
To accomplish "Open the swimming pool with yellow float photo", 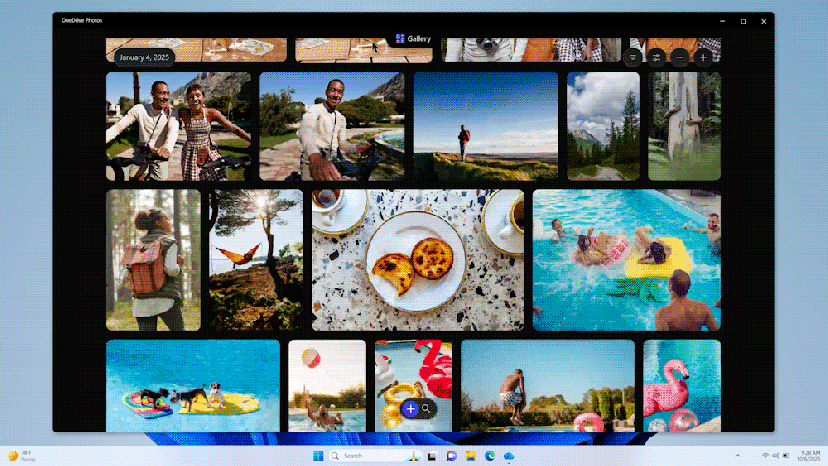I will pyautogui.click(x=626, y=260).
